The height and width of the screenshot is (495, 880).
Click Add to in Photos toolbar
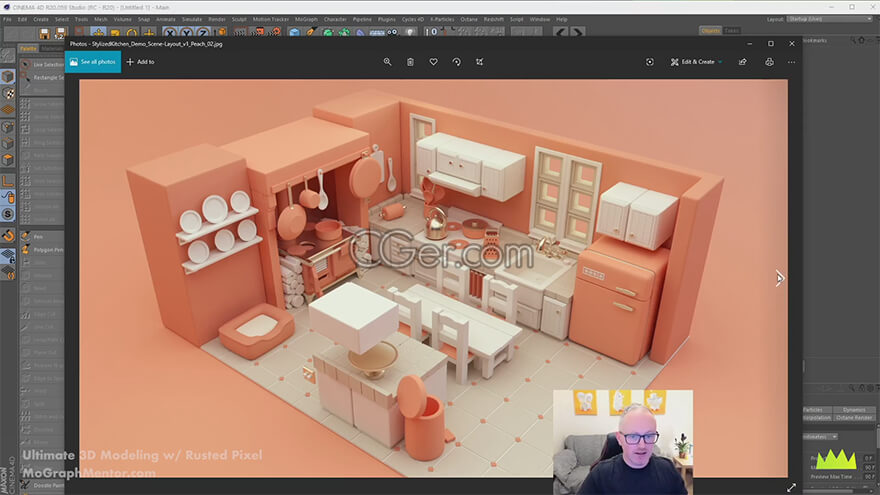[140, 62]
